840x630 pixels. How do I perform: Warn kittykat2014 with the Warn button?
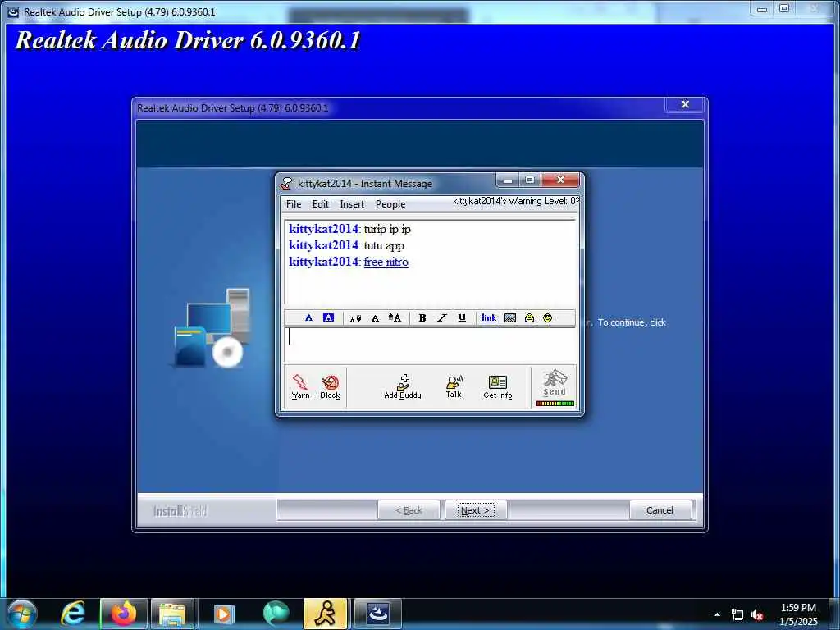300,386
